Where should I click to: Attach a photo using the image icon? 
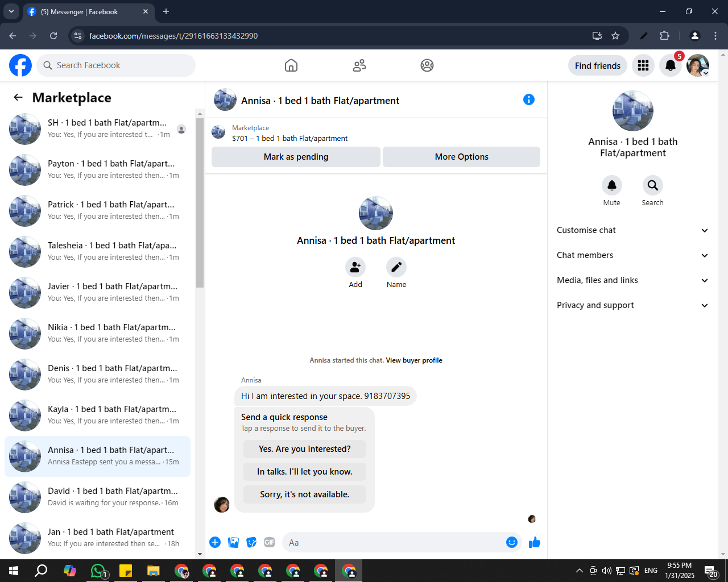pos(233,542)
